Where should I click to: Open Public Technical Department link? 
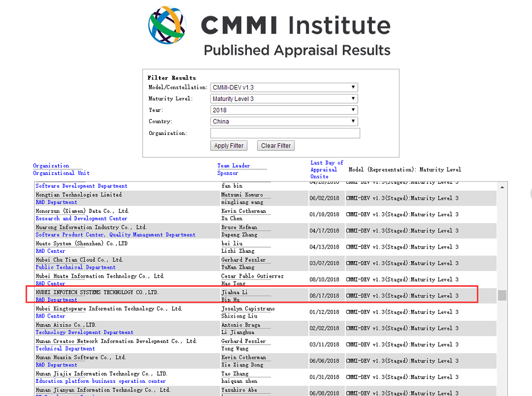[x=75, y=268]
